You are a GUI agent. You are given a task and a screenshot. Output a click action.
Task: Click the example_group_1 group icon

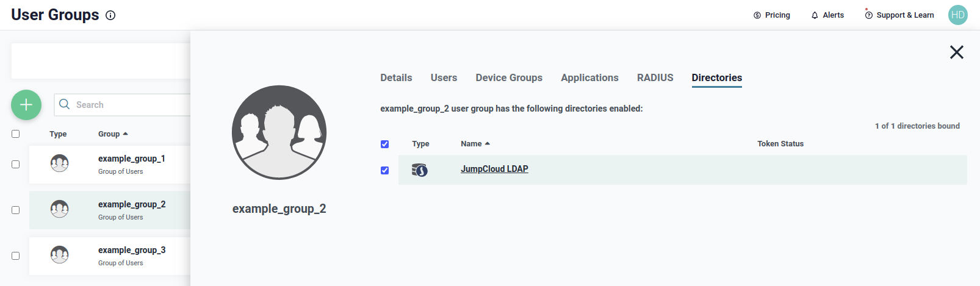[x=59, y=163]
